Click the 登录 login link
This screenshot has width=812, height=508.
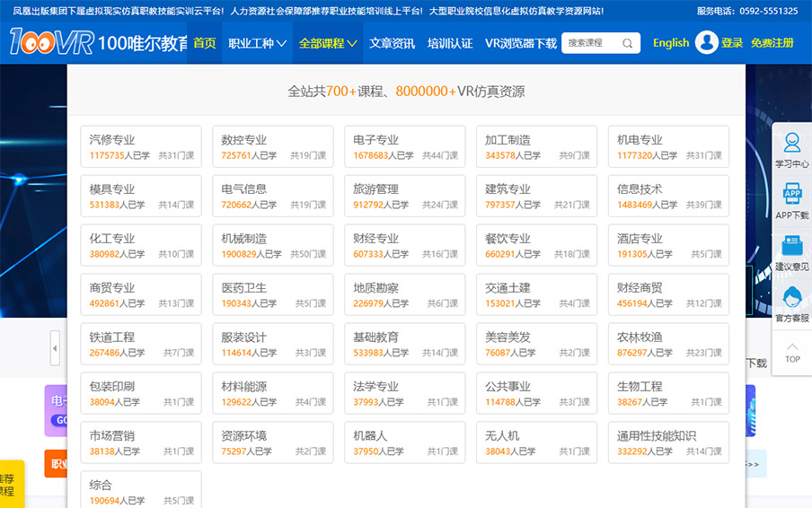coord(732,43)
